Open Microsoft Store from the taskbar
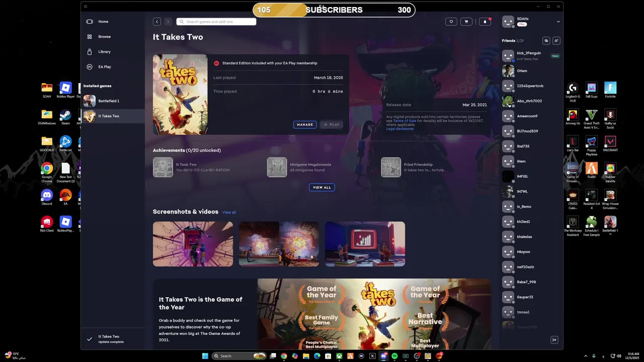This screenshot has width=644, height=362. click(x=328, y=356)
